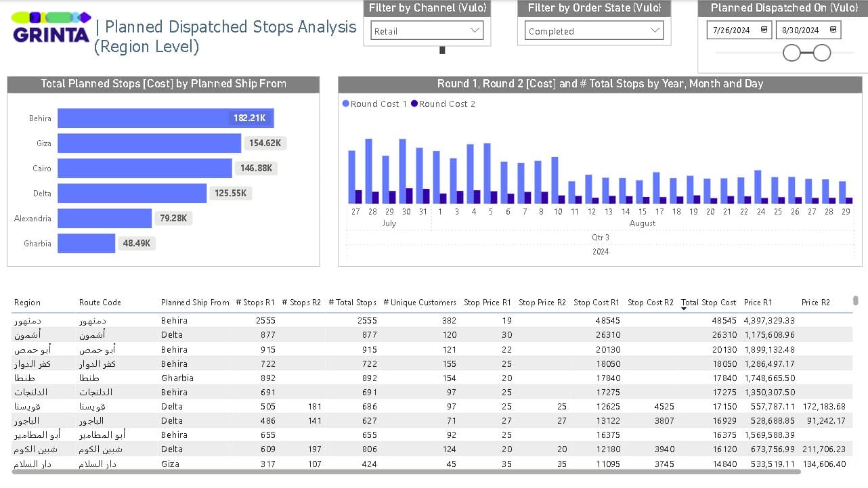
Task: Click price R2 value 91,242.17
Action: 827,421
